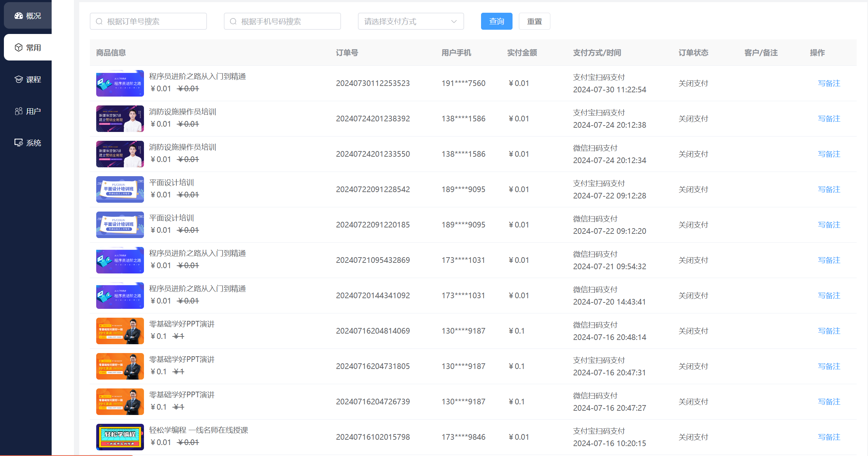Open thumbnail of first 消防设施操作员培训 order
Image resolution: width=868 pixels, height=456 pixels.
pyautogui.click(x=120, y=119)
